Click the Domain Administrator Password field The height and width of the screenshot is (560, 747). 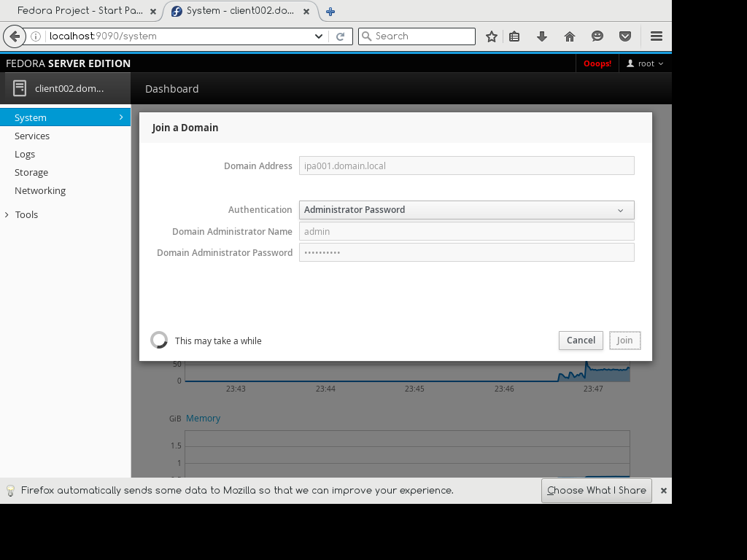pyautogui.click(x=466, y=252)
